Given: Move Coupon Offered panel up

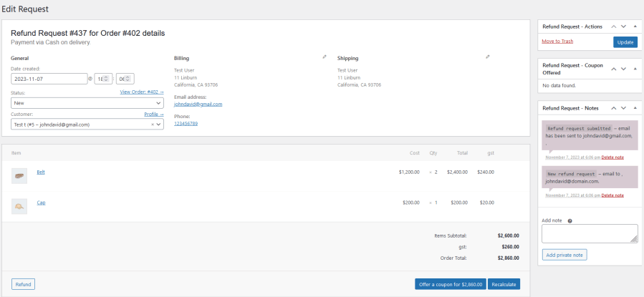Looking at the screenshot, I should pyautogui.click(x=614, y=69).
